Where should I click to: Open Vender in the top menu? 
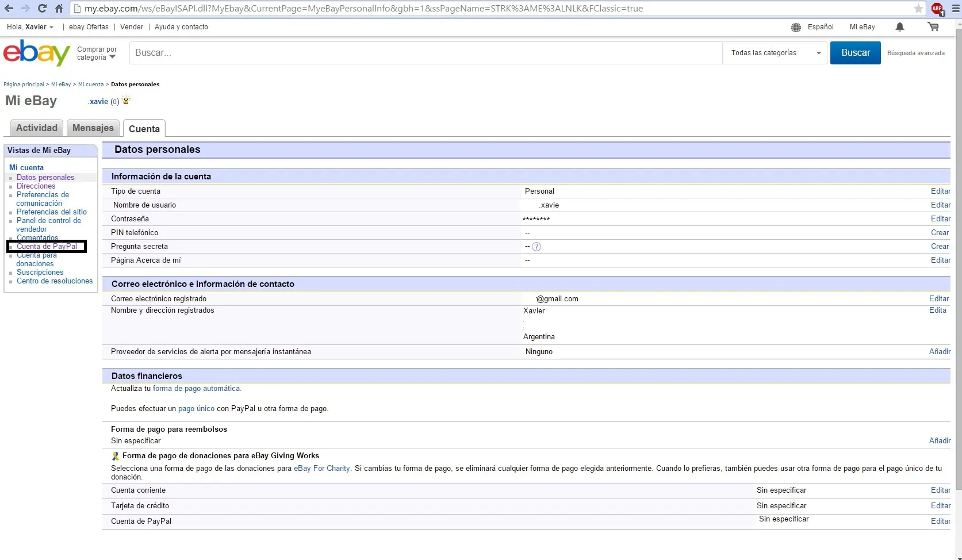132,27
